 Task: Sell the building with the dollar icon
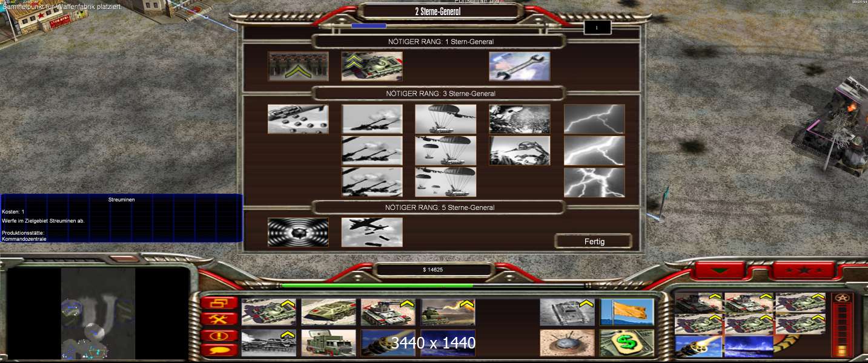(x=627, y=343)
